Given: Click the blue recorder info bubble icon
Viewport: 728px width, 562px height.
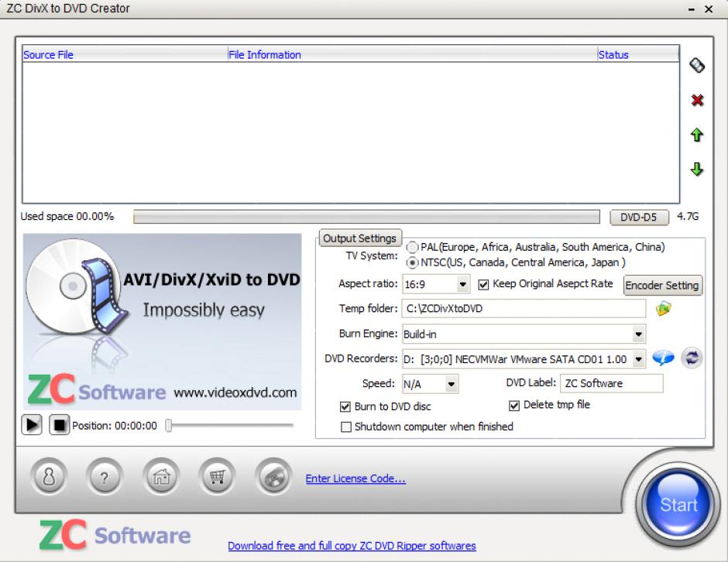Looking at the screenshot, I should click(x=663, y=358).
